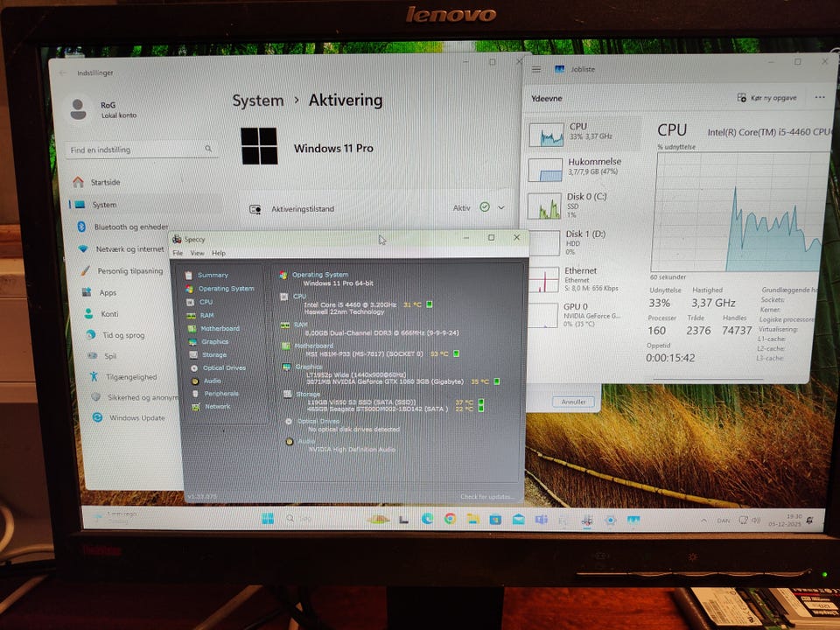
Task: Open Konti in Settings sidebar
Action: pyautogui.click(x=109, y=314)
